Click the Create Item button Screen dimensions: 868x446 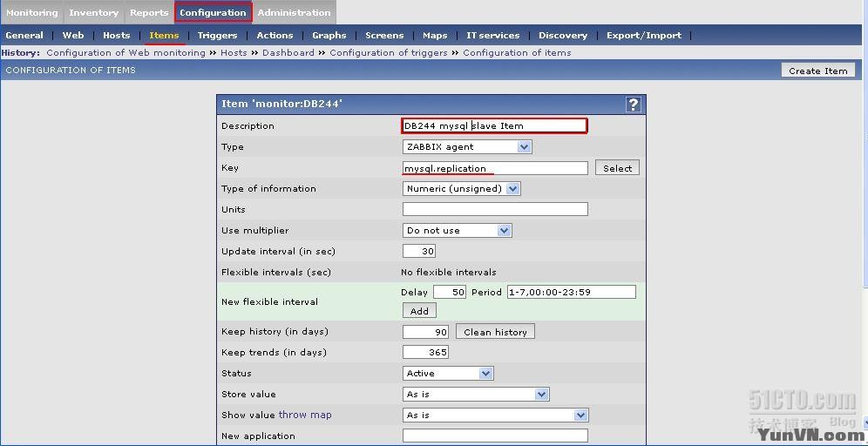click(x=817, y=71)
